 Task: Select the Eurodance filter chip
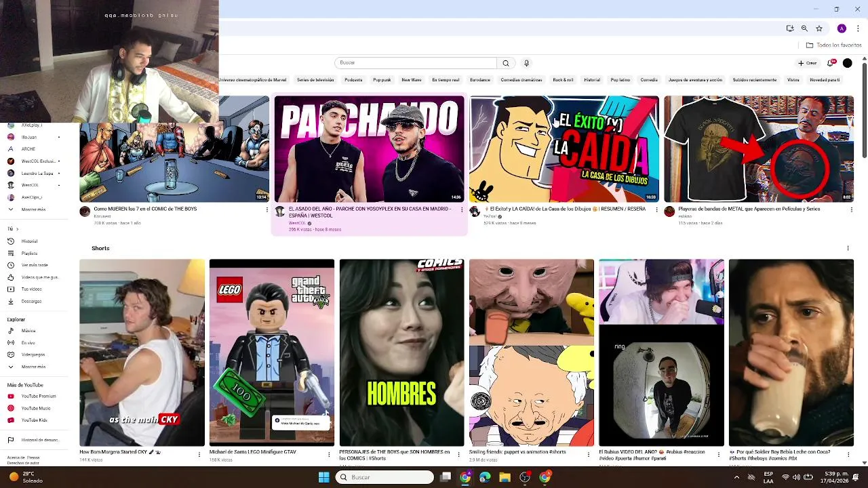pyautogui.click(x=480, y=80)
